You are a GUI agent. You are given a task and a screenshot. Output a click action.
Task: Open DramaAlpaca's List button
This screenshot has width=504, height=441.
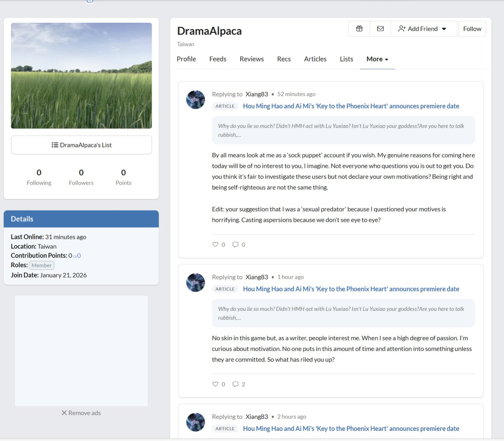pyautogui.click(x=81, y=145)
